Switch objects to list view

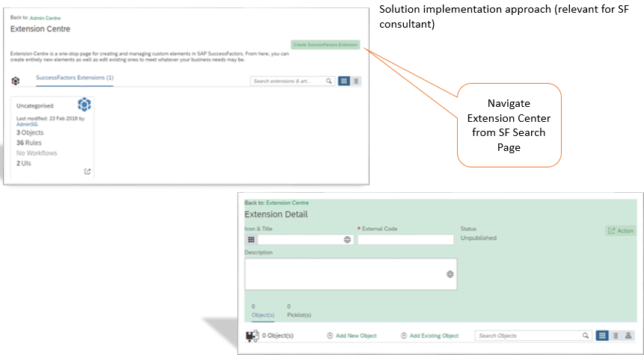[x=616, y=336]
